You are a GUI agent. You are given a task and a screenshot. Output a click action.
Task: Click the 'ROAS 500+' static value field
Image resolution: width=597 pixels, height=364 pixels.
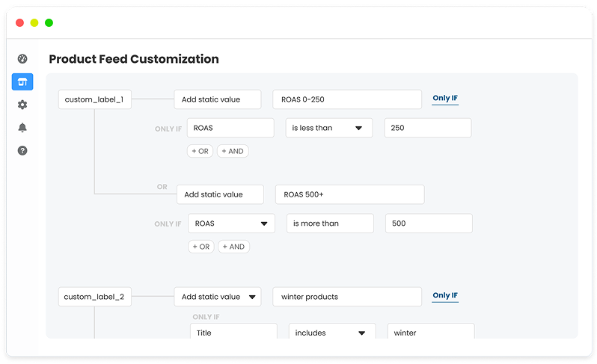coord(349,194)
